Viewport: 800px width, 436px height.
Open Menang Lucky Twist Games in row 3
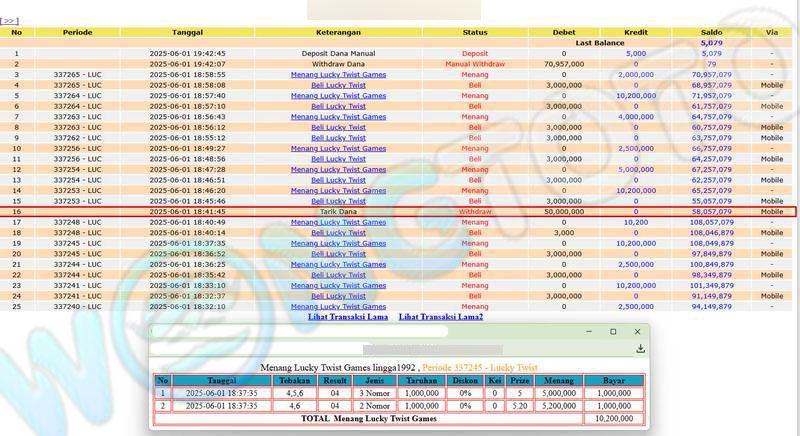click(x=338, y=75)
